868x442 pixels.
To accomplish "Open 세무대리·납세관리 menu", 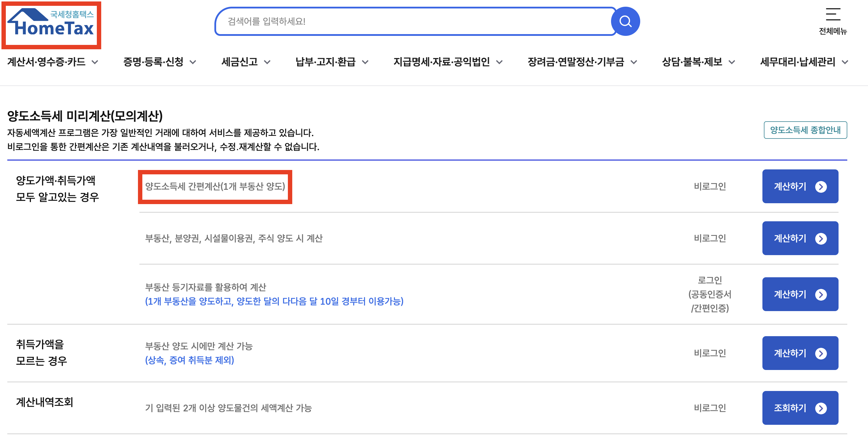I will (804, 62).
